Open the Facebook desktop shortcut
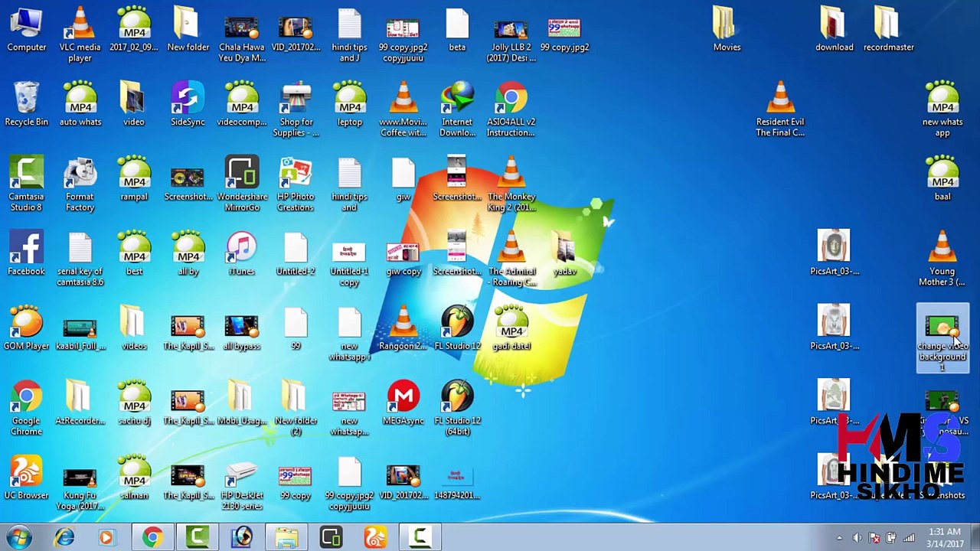The image size is (980, 551). (26, 253)
